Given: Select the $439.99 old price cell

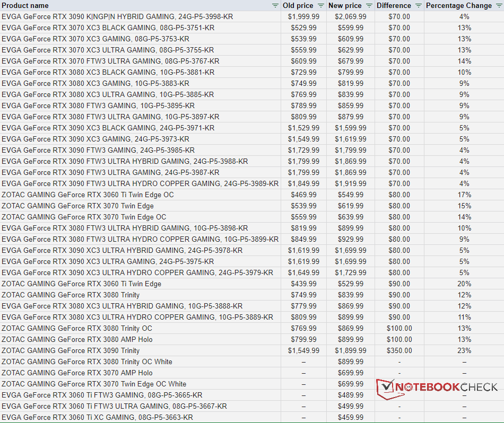Looking at the screenshot, I should point(305,284).
